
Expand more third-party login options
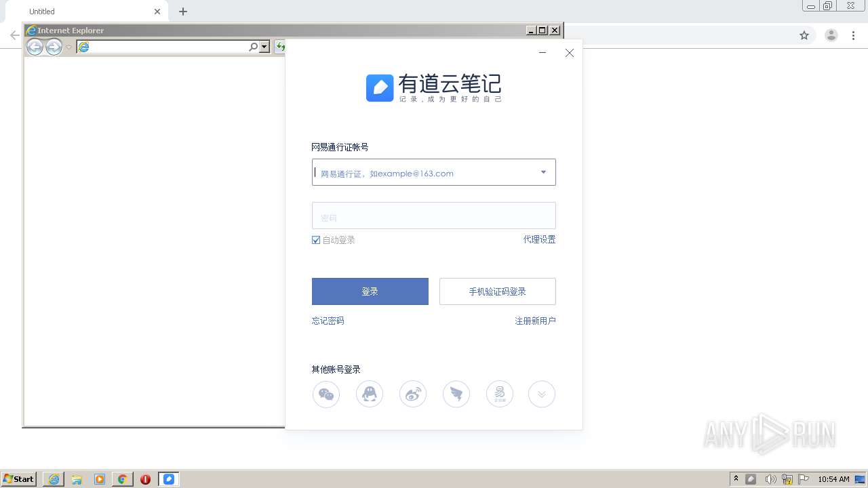[542, 394]
